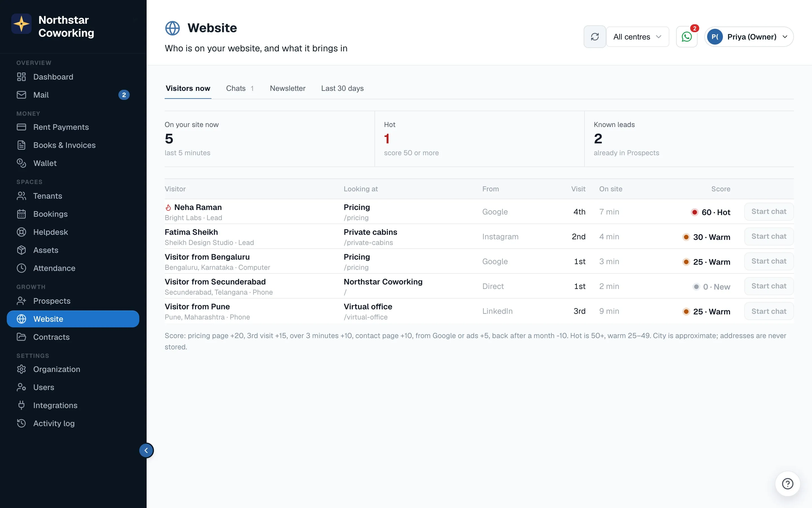The image size is (812, 508).
Task: Select the Visitors now tab
Action: click(188, 88)
